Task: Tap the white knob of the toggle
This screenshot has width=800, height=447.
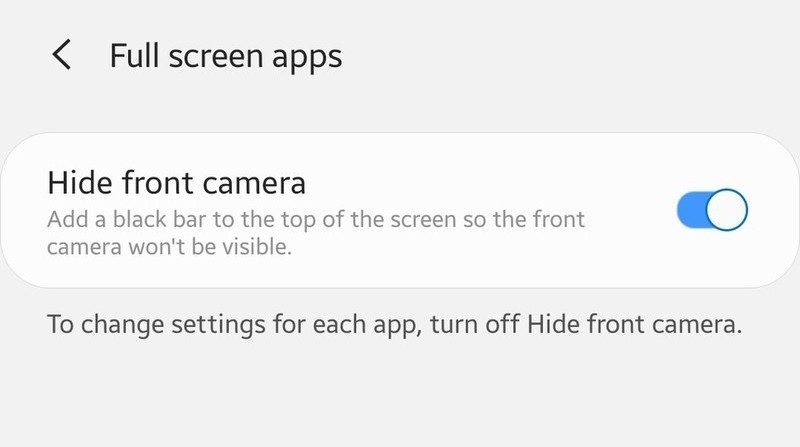Action: coord(727,210)
